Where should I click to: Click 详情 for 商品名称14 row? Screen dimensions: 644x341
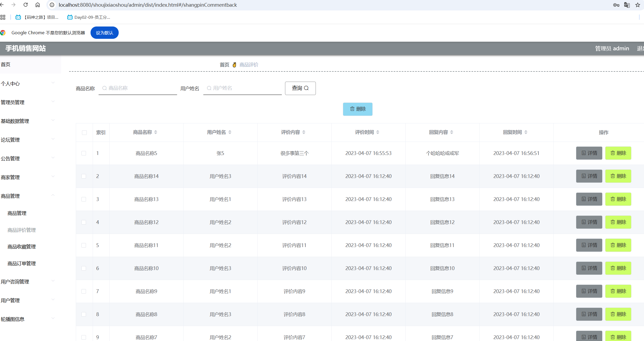pyautogui.click(x=589, y=176)
